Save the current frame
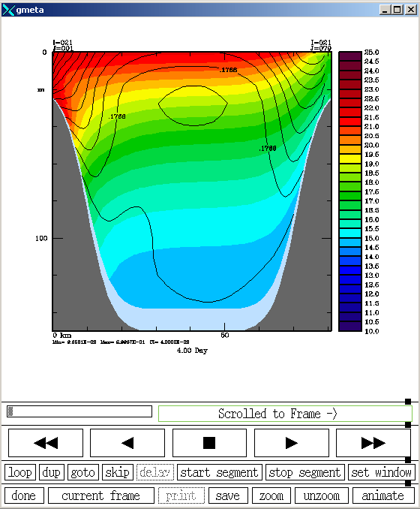420x509 pixels. pos(228,495)
